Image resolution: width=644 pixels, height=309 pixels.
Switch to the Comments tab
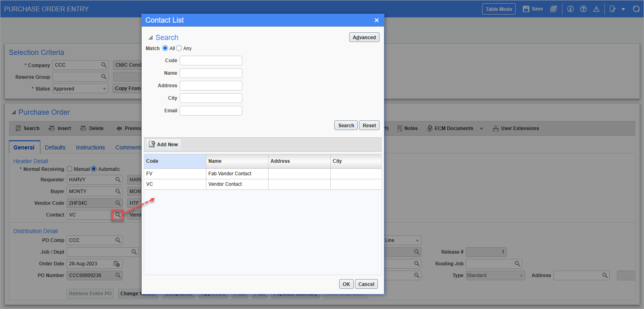tap(128, 147)
